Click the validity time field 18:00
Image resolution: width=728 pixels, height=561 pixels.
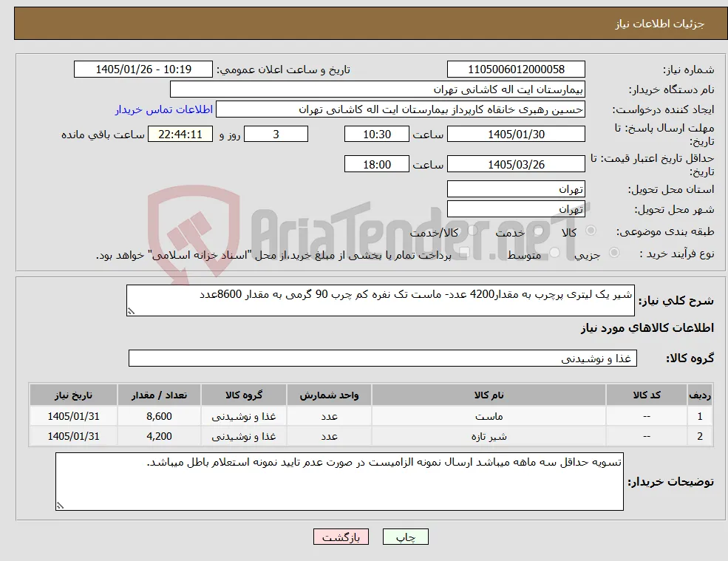pos(376,164)
